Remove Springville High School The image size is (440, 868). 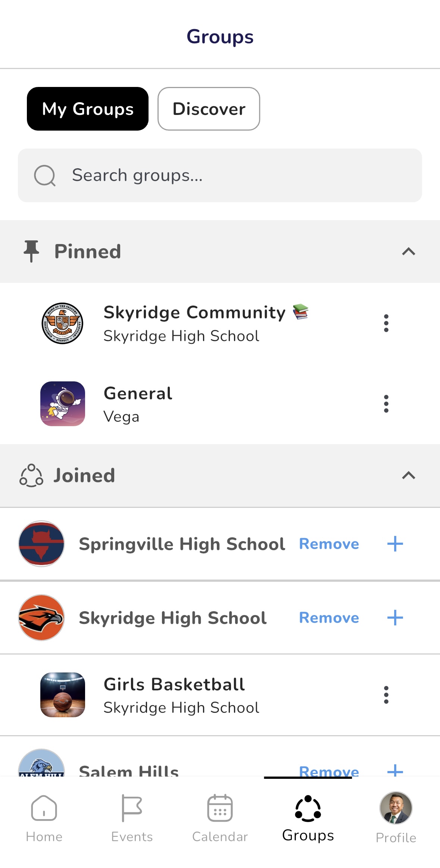click(x=329, y=544)
